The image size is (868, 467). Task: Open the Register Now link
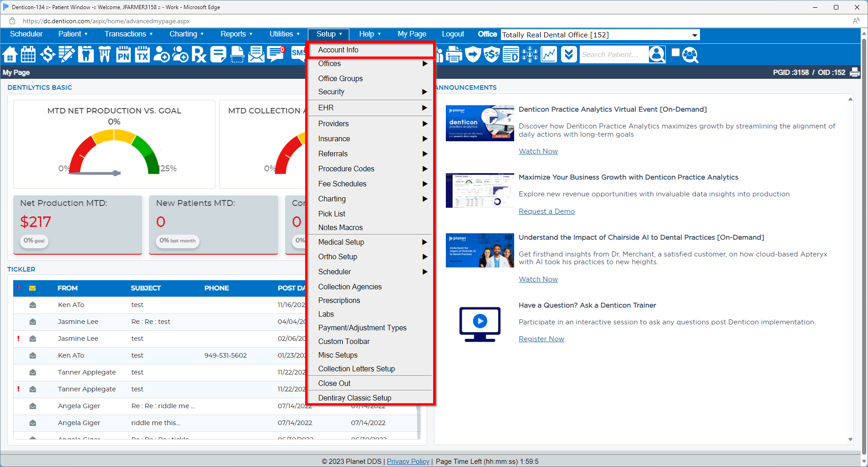(541, 339)
